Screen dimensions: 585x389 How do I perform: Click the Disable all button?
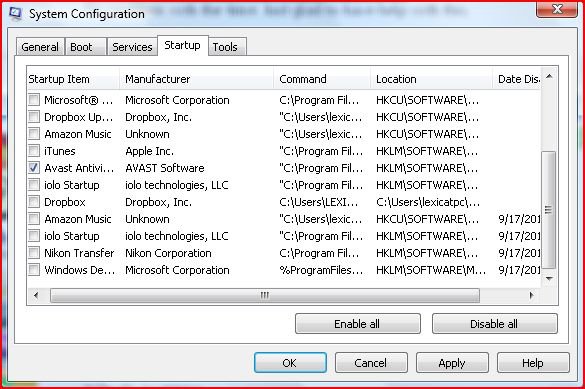tap(494, 324)
